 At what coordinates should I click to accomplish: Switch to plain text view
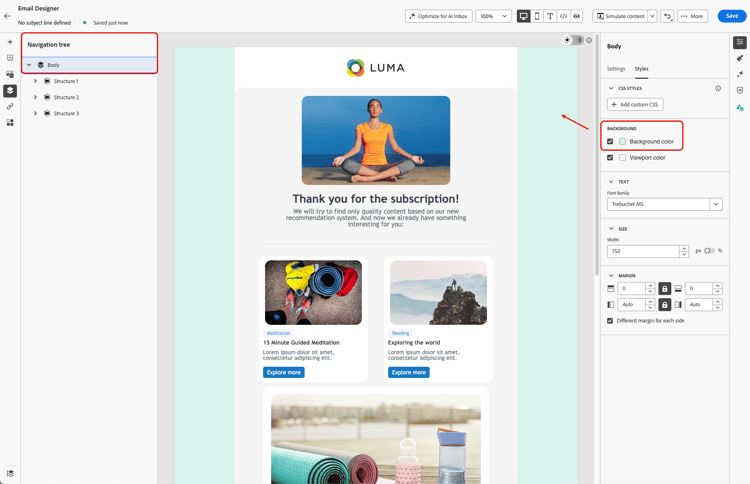[x=550, y=16]
